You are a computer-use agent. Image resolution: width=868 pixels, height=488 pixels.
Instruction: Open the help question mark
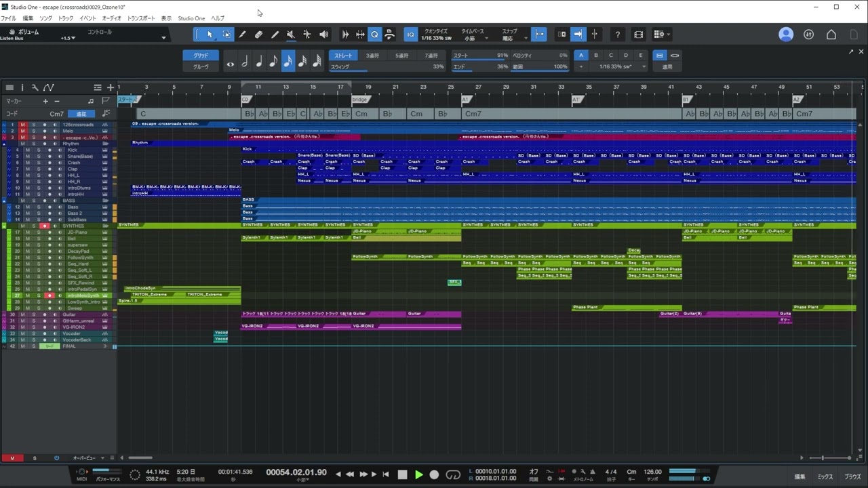click(x=617, y=35)
